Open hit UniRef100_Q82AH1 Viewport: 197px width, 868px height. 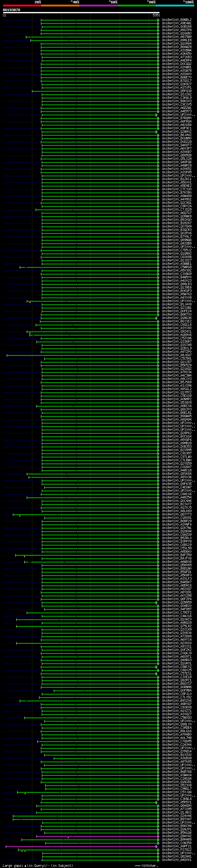(176, 857)
